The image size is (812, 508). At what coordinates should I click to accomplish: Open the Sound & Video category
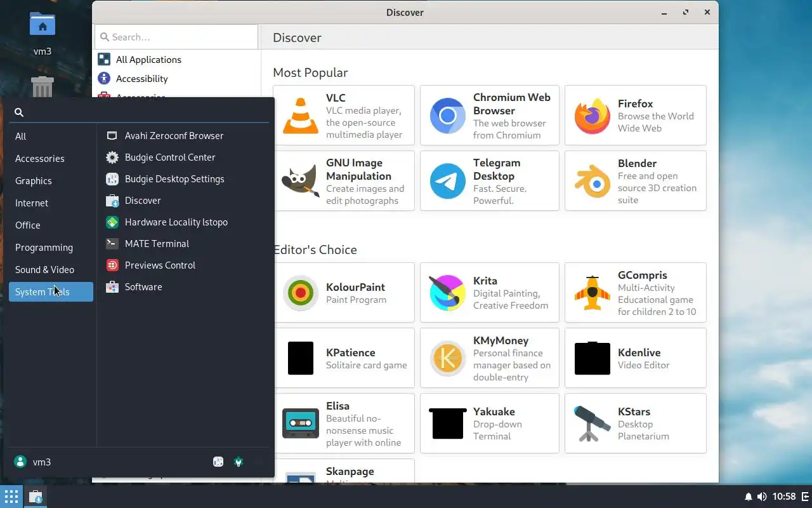pos(51,269)
